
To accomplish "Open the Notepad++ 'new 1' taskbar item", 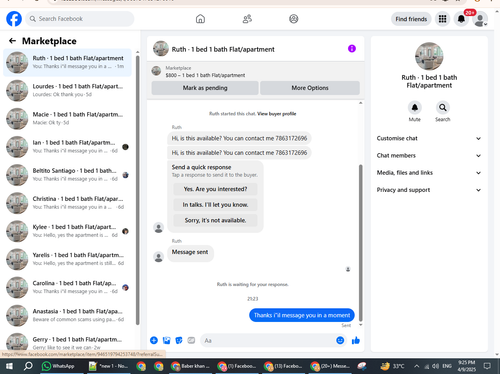I will (x=108, y=366).
